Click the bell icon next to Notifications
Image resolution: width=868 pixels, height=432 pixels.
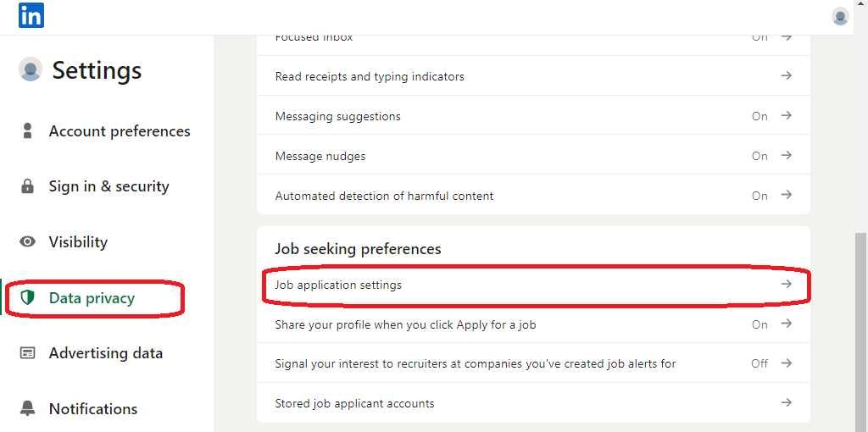click(x=27, y=409)
